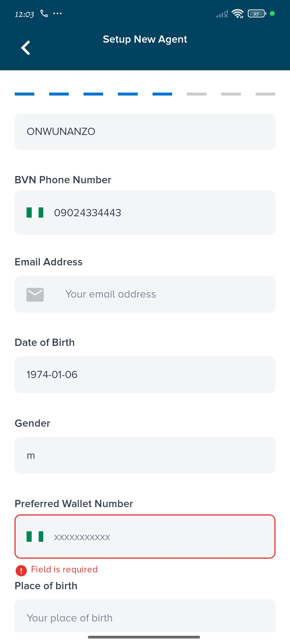Tap the Nigerian flag in BVN Phone Number
This screenshot has height=644, width=290.
point(35,213)
